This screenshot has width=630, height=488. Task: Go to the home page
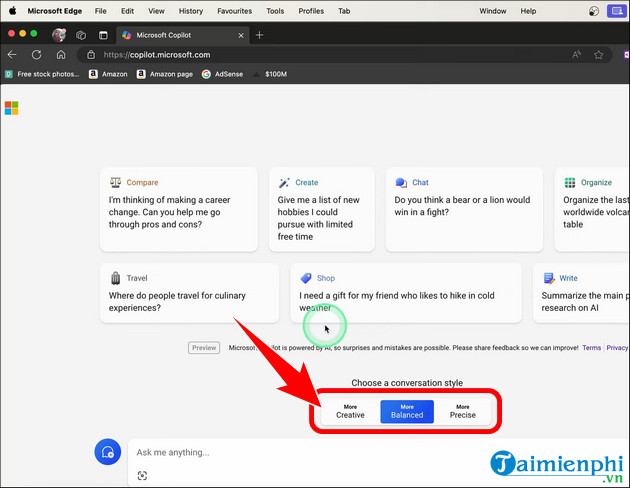pos(61,55)
